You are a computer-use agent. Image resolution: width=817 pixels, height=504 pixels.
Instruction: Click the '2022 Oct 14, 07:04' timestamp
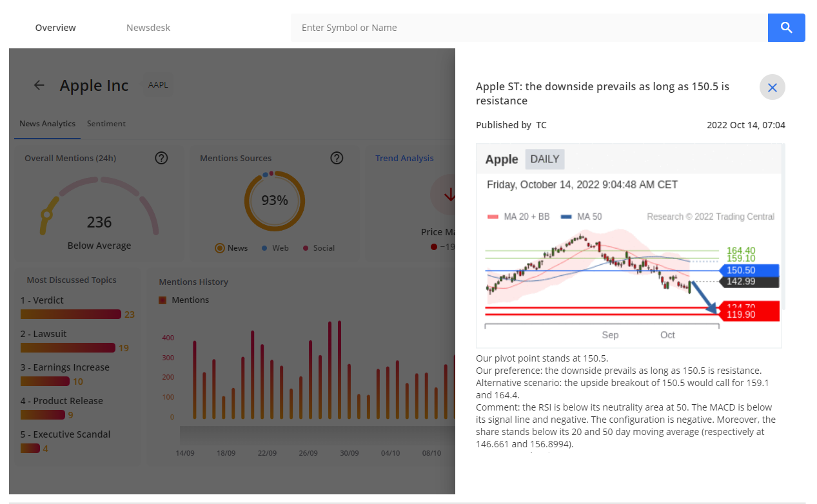click(746, 125)
